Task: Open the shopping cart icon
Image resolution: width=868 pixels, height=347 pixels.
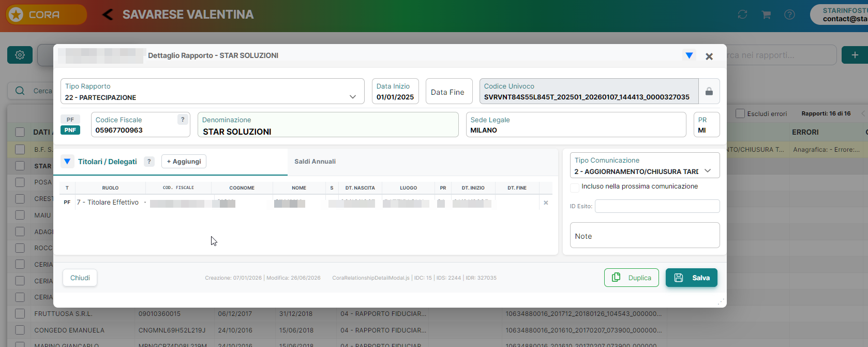Action: point(766,15)
